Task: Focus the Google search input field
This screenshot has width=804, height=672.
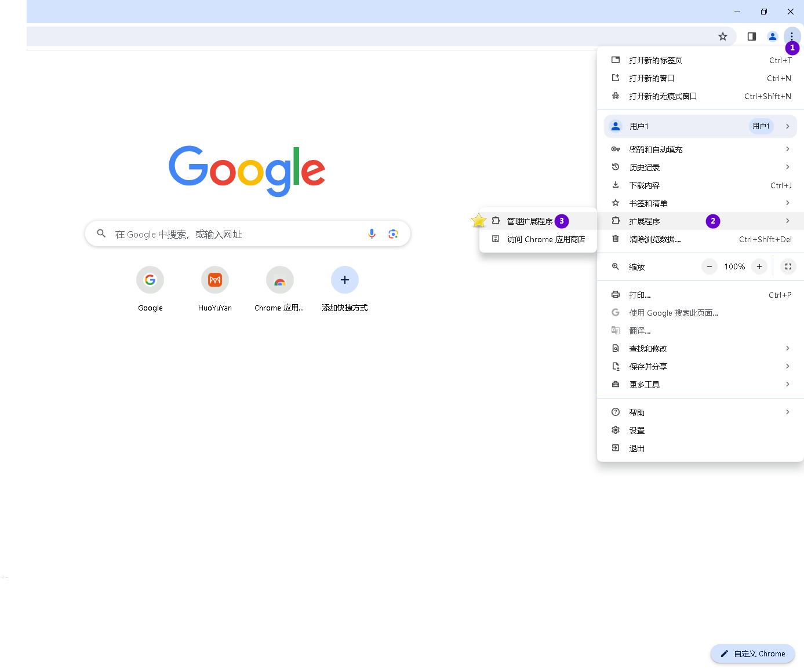Action: coord(248,233)
